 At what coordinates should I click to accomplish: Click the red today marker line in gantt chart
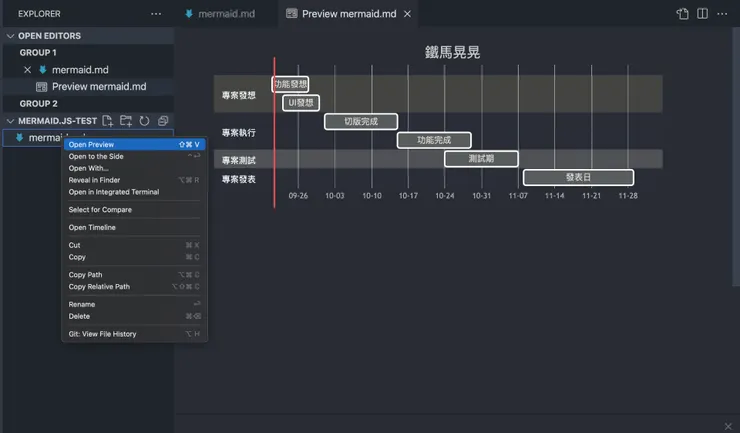coord(274,132)
